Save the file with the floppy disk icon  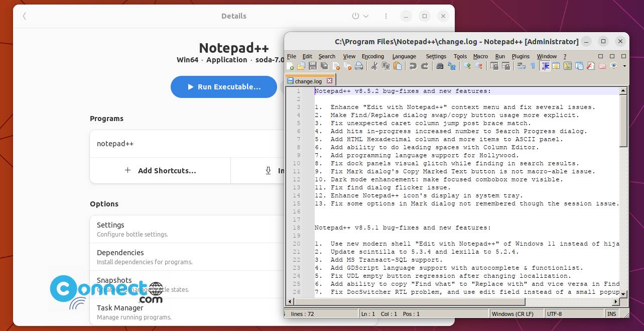point(312,66)
